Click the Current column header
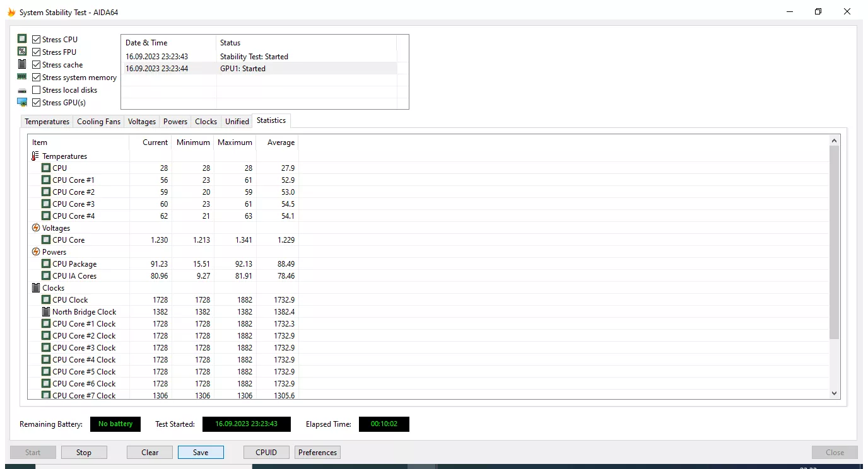Viewport: 868px width, 469px height. tap(151, 142)
